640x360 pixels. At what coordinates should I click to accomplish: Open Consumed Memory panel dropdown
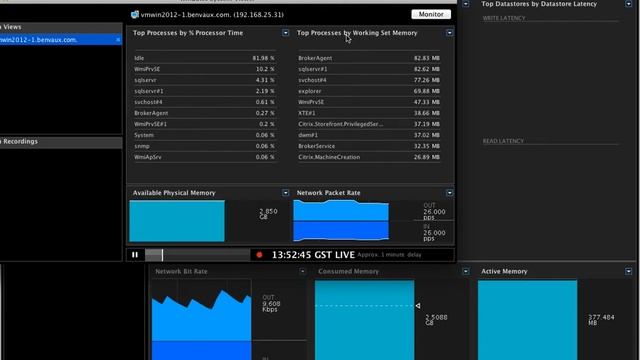click(x=466, y=271)
